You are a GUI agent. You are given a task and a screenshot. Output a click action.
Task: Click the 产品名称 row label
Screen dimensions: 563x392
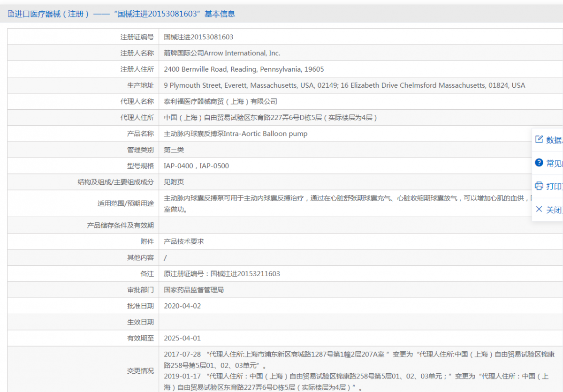[x=140, y=134]
